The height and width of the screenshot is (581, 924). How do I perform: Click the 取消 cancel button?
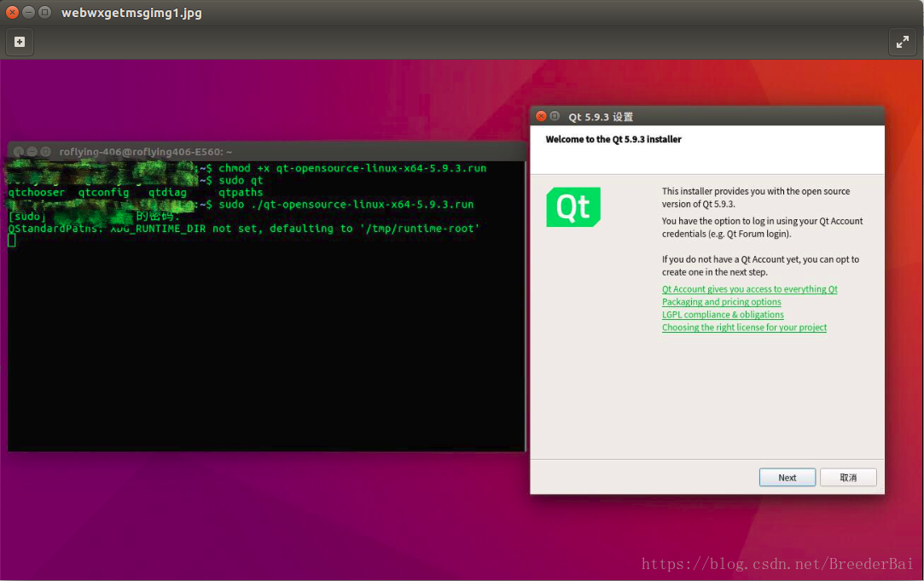tap(848, 477)
